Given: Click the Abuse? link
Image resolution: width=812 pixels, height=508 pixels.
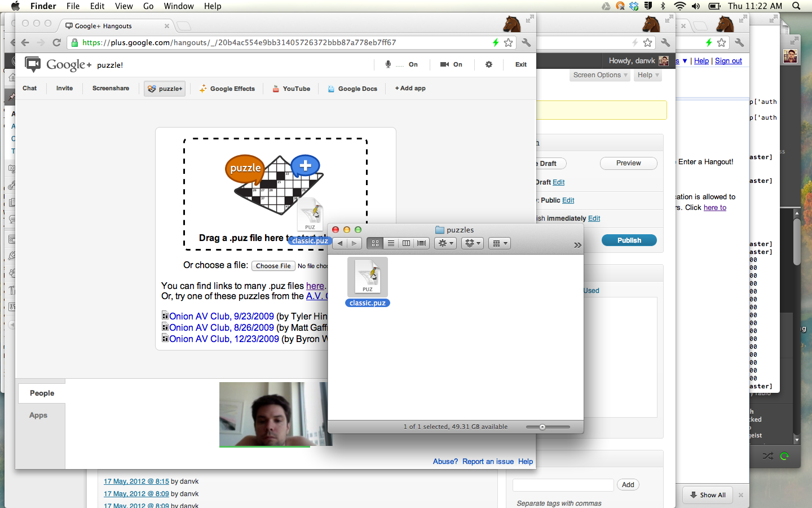Looking at the screenshot, I should 445,461.
